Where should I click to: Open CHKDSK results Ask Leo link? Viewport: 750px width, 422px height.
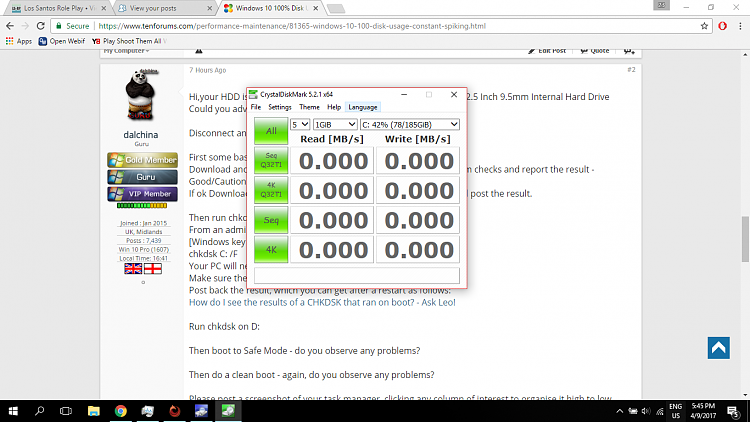tap(322, 302)
